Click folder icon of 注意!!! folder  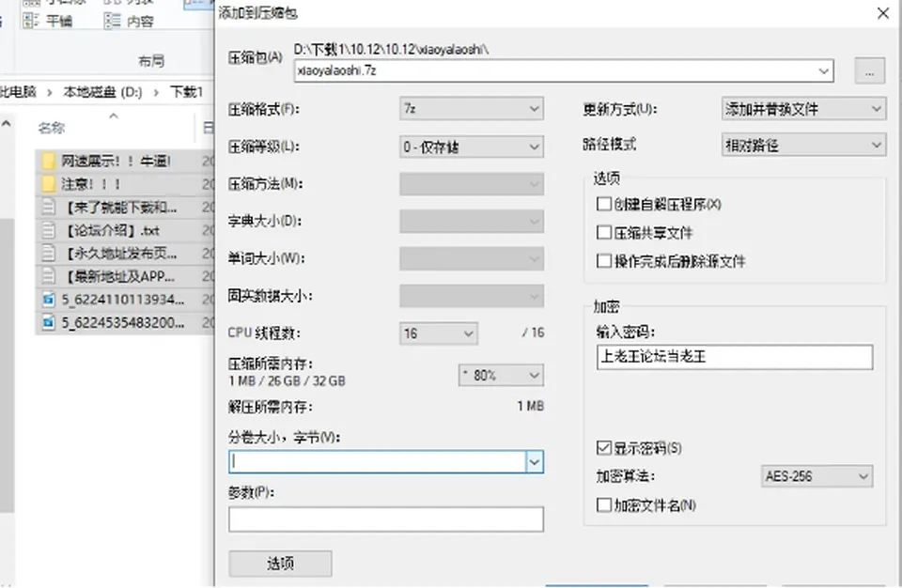(48, 184)
